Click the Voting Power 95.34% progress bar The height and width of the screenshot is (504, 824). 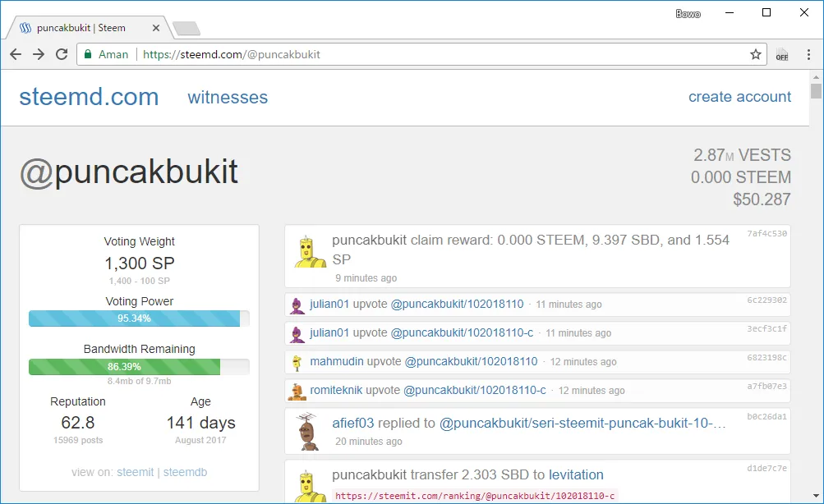(139, 318)
